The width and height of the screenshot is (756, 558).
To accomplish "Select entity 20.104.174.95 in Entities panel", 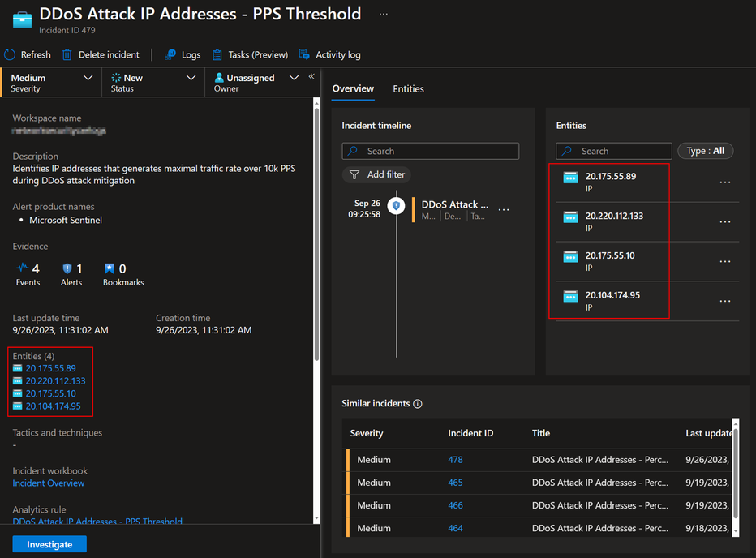I will coord(612,295).
